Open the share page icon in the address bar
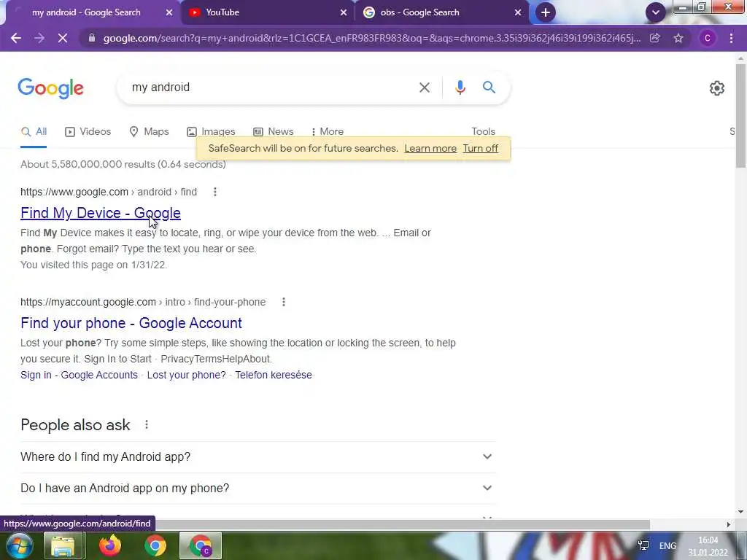This screenshot has height=560, width=747. pos(655,38)
